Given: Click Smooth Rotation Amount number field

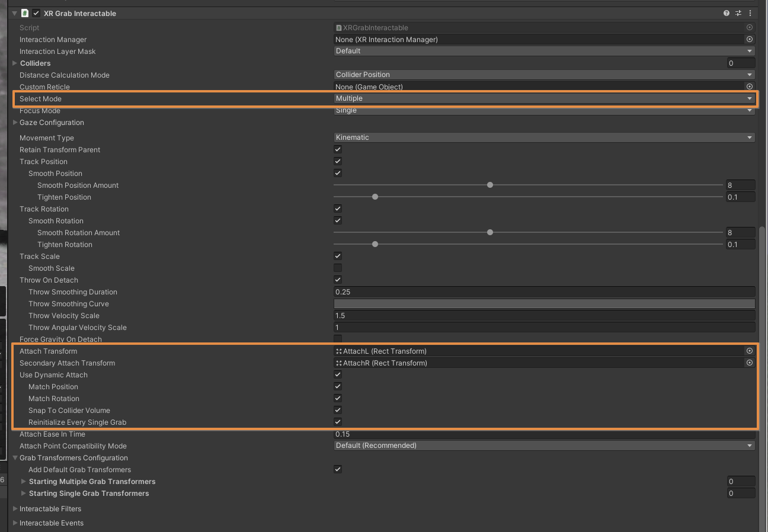Looking at the screenshot, I should pyautogui.click(x=741, y=232).
